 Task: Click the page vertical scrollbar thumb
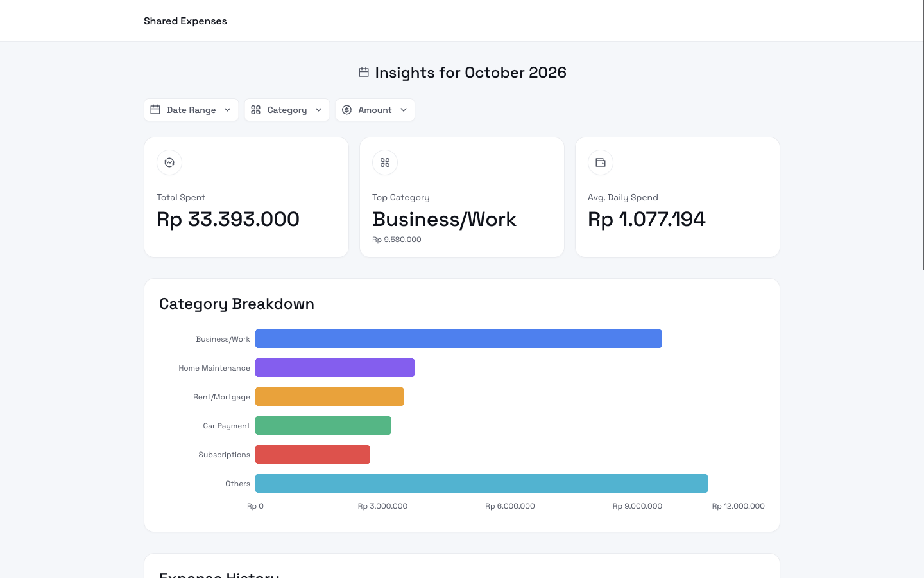[923, 135]
